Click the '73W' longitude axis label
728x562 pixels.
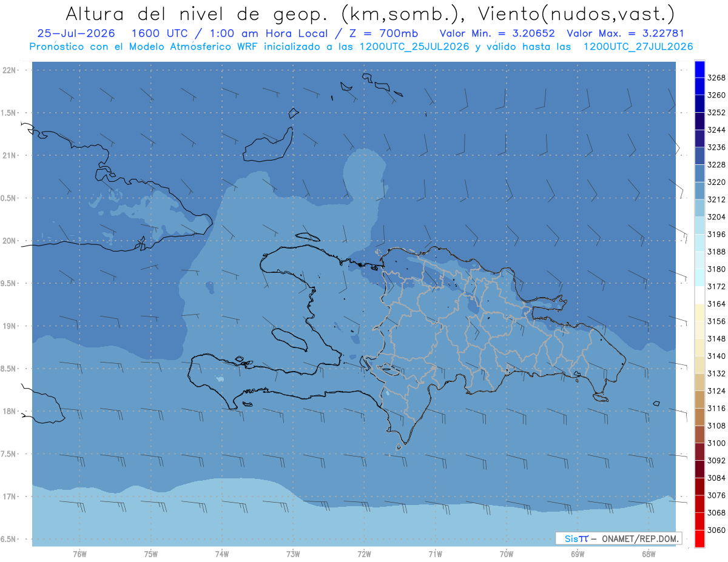tap(293, 554)
